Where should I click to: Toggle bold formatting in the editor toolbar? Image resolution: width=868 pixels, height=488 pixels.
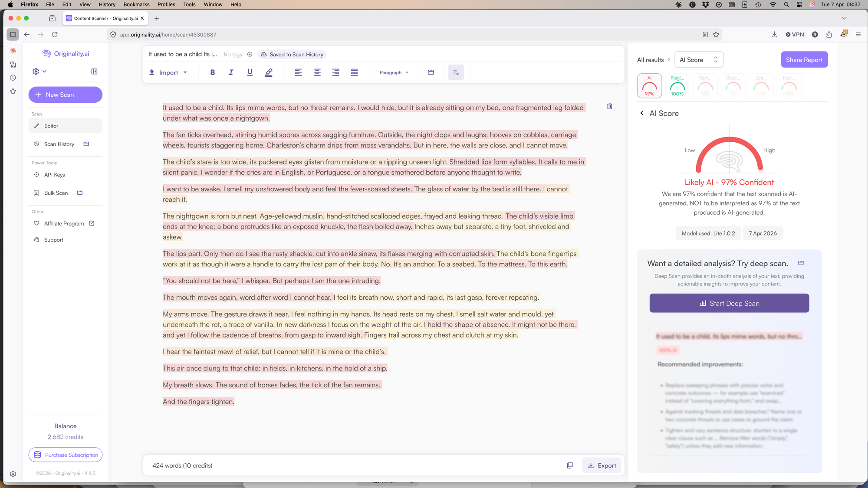click(213, 72)
